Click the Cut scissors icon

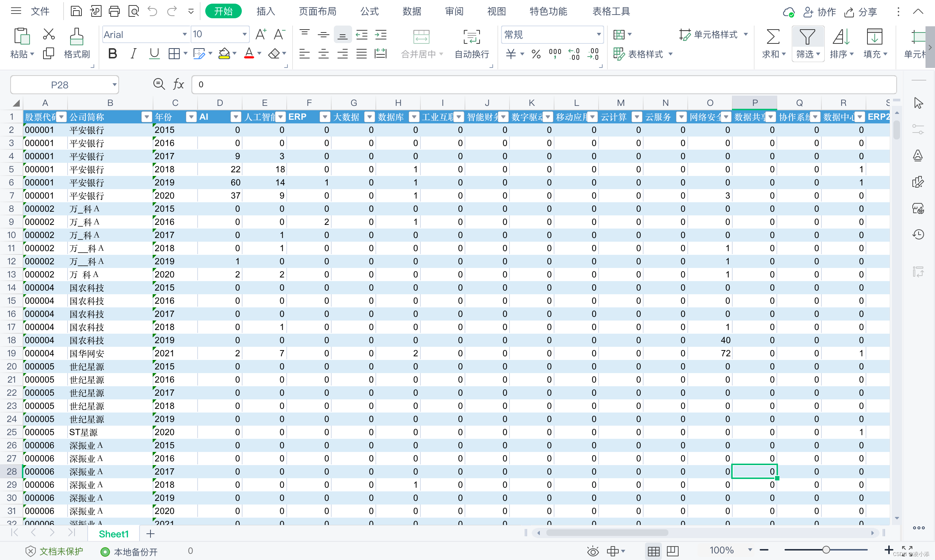coord(49,34)
